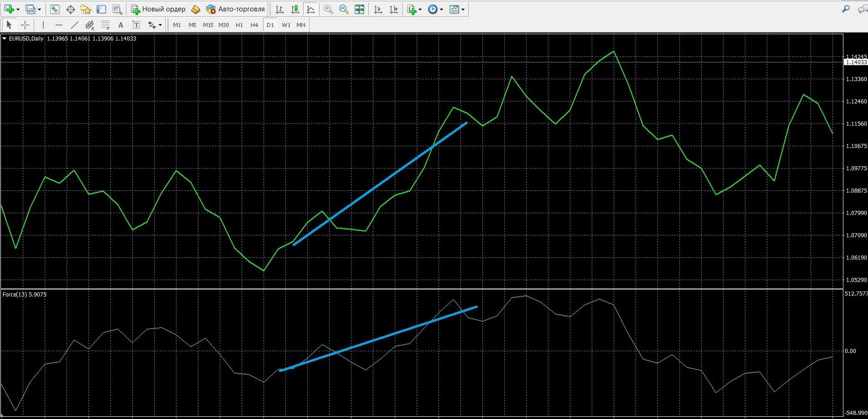Click the -548.990 indicator scale value

pyautogui.click(x=856, y=413)
